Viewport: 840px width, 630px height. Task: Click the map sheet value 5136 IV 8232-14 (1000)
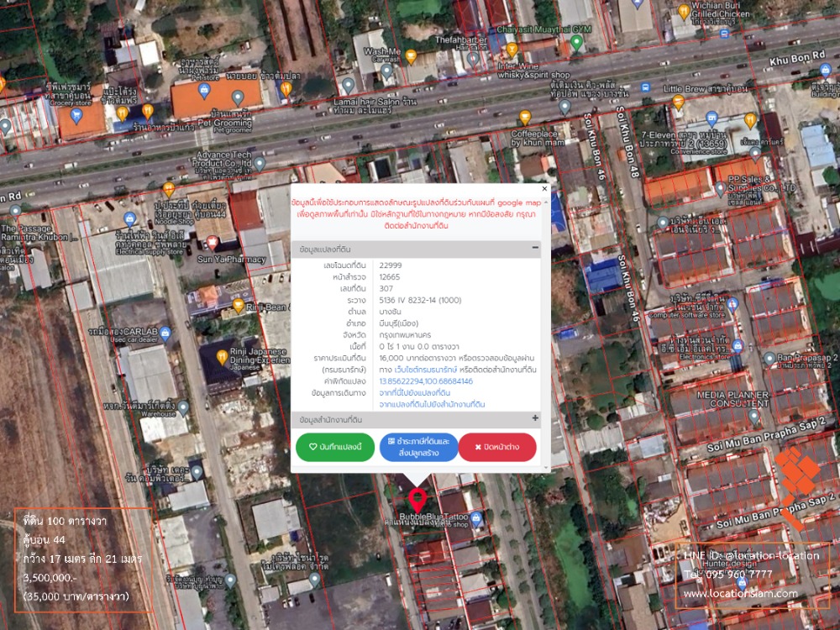pos(420,300)
